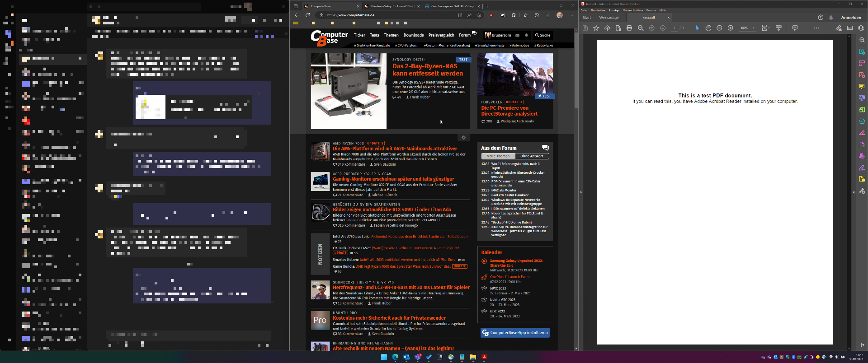Open ComputerBase notification bell
Screen dimensions: 868x363
(x=526, y=35)
